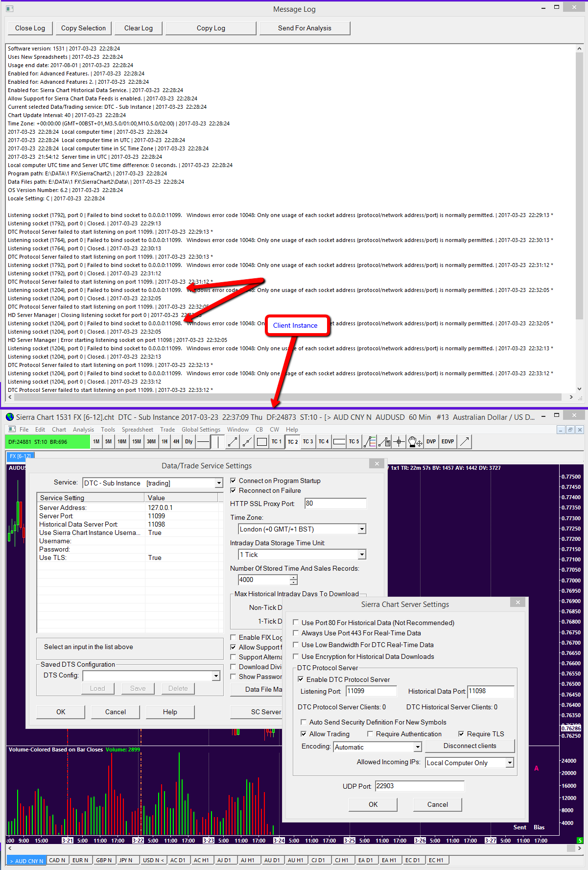Screen dimensions: 588x870
Task: Click the Clear Log button
Action: click(x=139, y=28)
